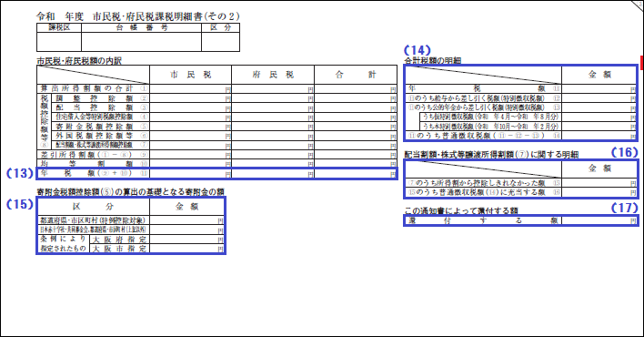Click the 市民税 column header
This screenshot has height=337, width=644.
(x=191, y=75)
